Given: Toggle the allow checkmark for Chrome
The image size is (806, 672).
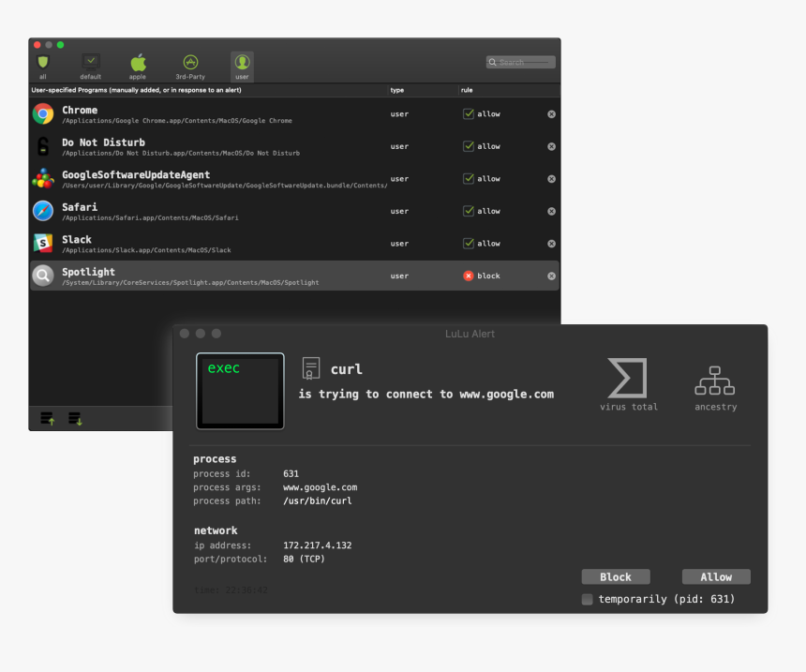Looking at the screenshot, I should [x=469, y=113].
